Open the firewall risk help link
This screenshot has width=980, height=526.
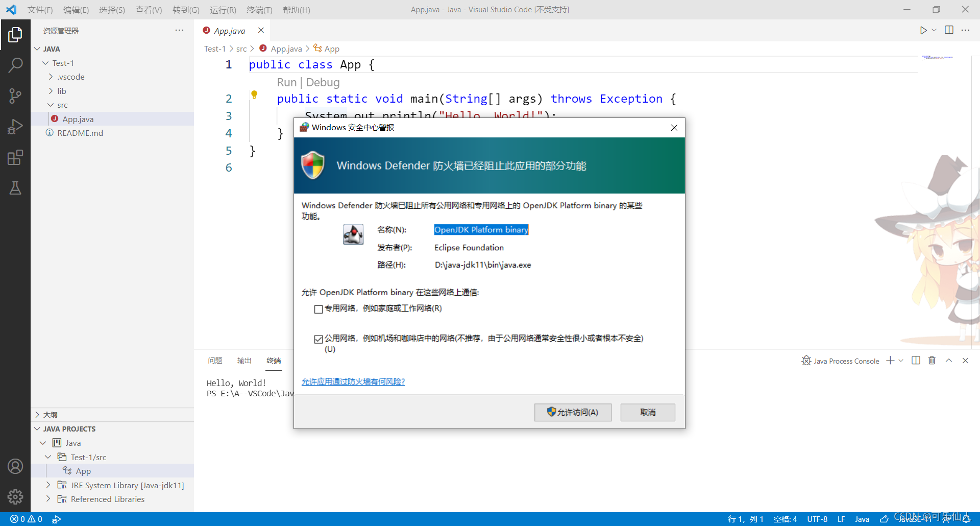[x=353, y=381]
